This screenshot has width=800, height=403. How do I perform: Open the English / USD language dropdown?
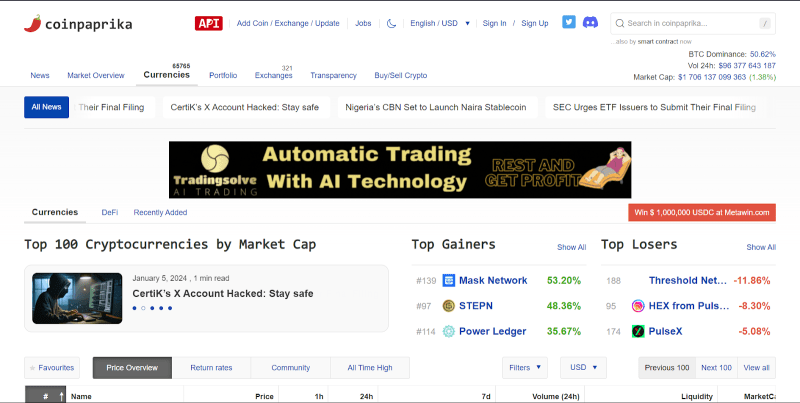coord(440,23)
